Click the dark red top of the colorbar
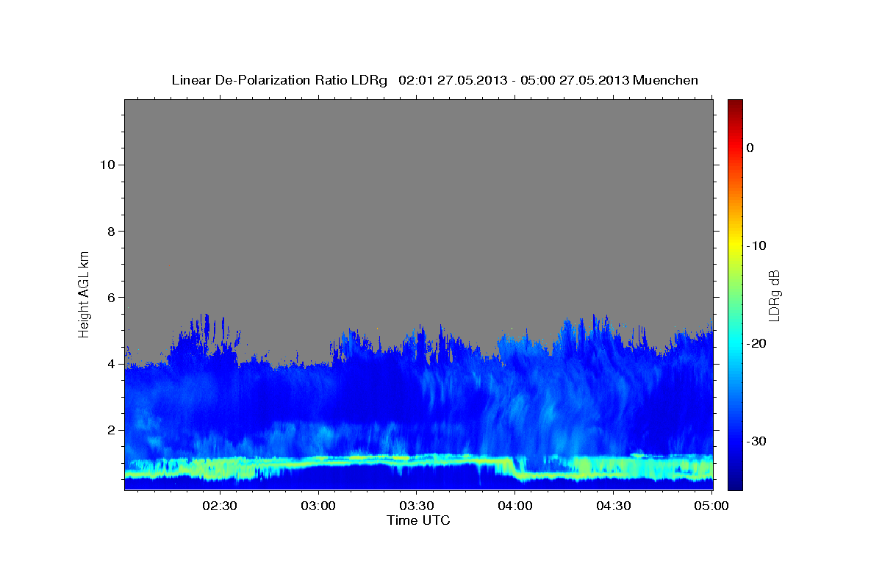 coord(735,104)
